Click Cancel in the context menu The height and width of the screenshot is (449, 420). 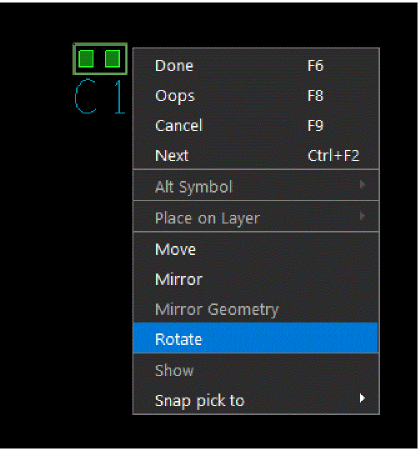(x=256, y=126)
